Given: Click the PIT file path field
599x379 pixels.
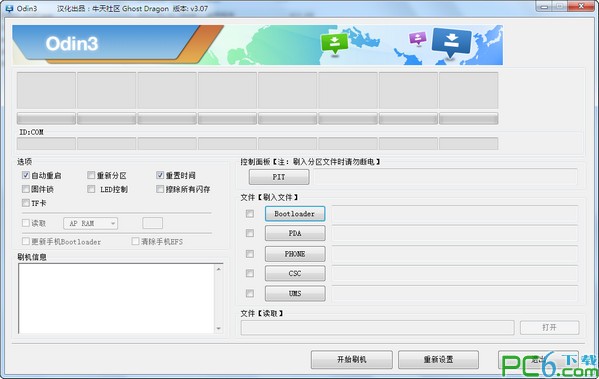Looking at the screenshot, I should (x=445, y=177).
